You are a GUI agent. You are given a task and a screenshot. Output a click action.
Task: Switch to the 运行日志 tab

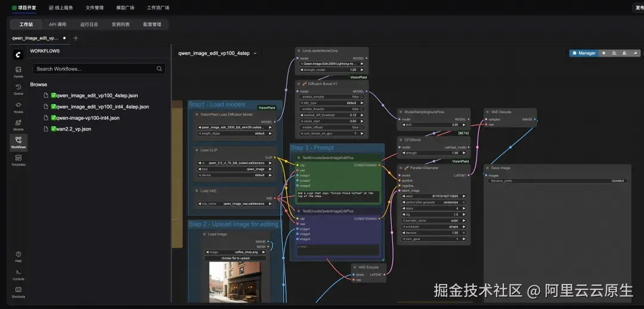coord(89,24)
